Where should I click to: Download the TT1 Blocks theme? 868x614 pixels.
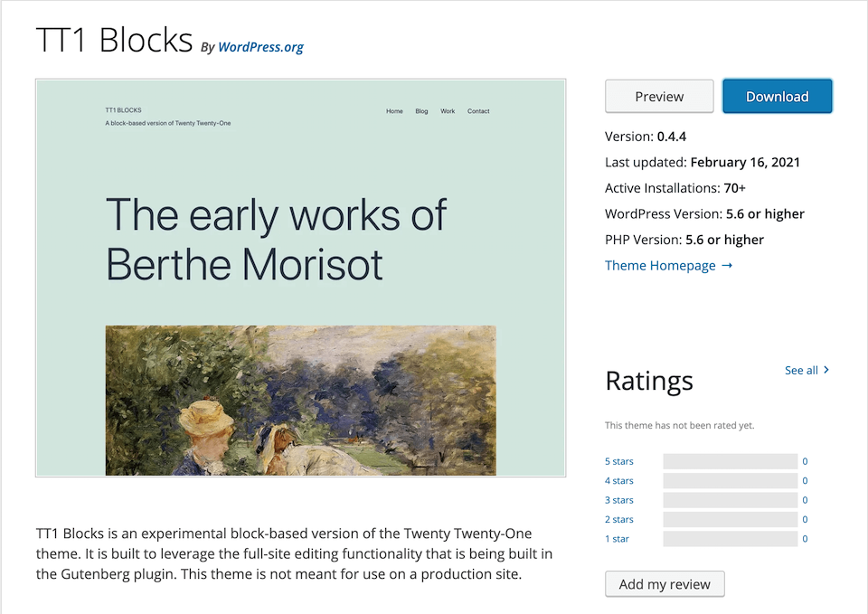click(x=777, y=97)
